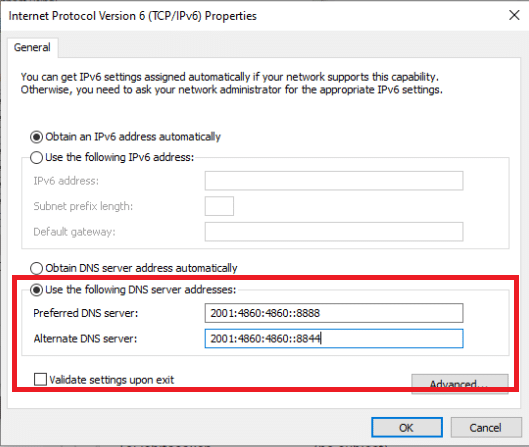Click the IPv6 settings description text
This screenshot has height=447, width=529.
click(x=231, y=83)
